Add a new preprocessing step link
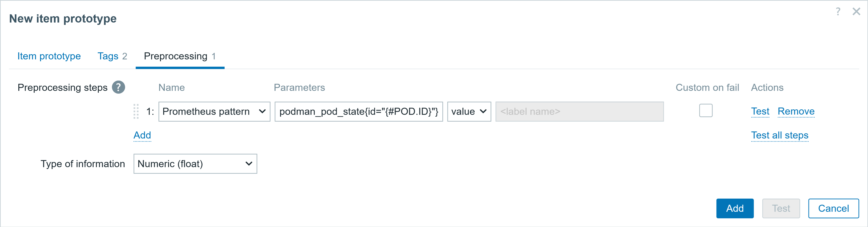Screen dimensions: 868x227 point(142,135)
